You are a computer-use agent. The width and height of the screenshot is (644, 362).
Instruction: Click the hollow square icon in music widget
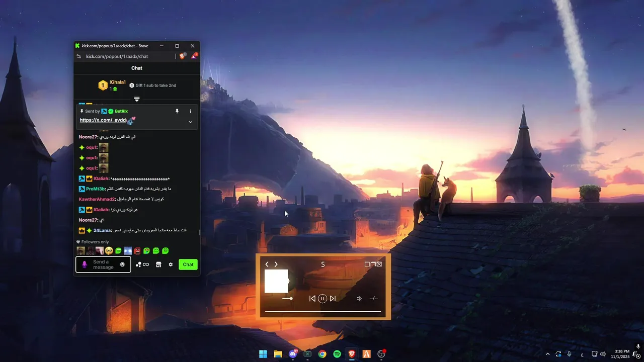(367, 264)
